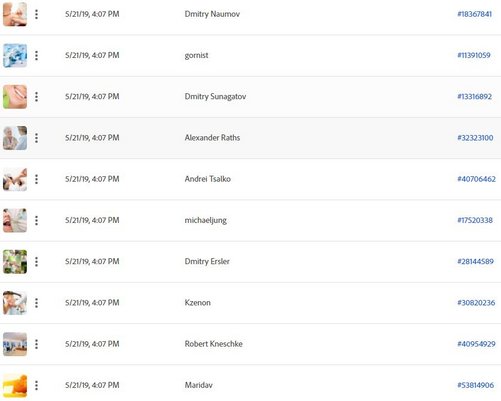This screenshot has width=501, height=401.
Task: Open the kebab menu in Alexander Raths' row
Action: click(x=36, y=138)
